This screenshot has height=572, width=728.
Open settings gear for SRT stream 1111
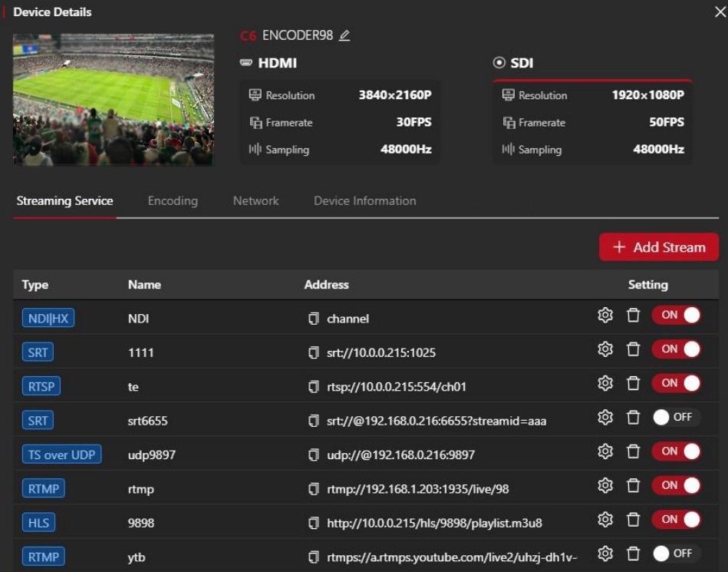click(x=605, y=350)
